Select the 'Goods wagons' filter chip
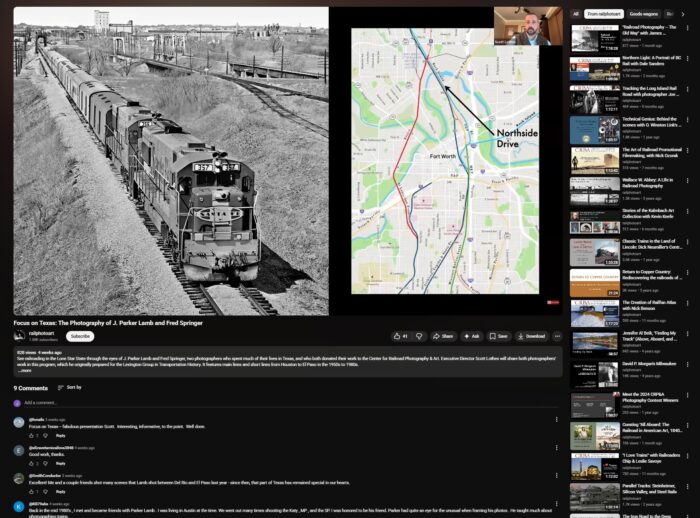 pyautogui.click(x=643, y=14)
